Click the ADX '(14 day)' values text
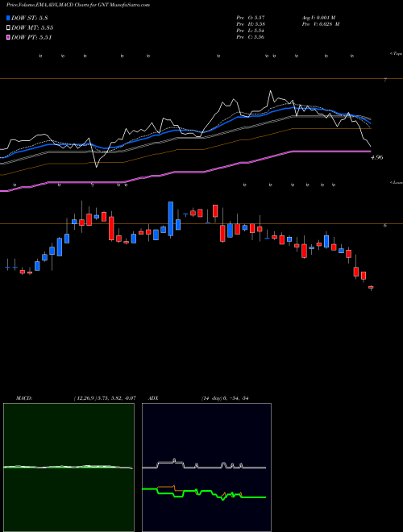Screen dimensions: 403x532 [x=226, y=398]
